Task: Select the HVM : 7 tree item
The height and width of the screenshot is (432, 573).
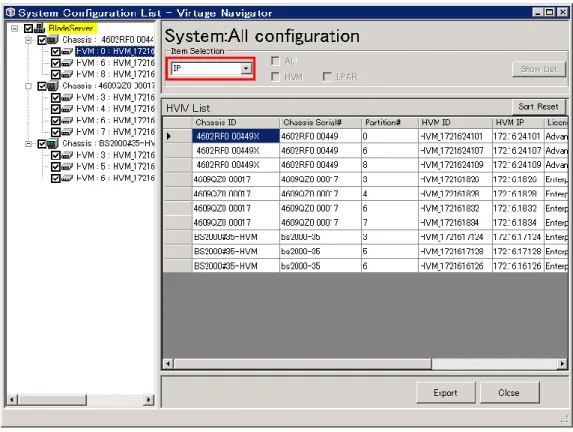Action: (115, 132)
